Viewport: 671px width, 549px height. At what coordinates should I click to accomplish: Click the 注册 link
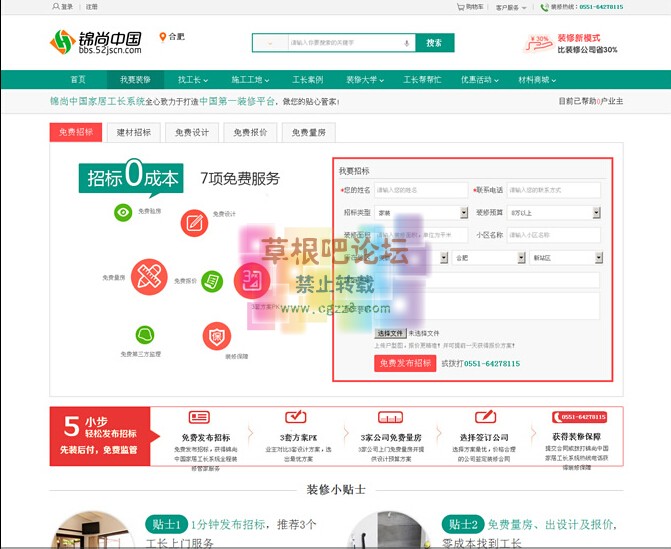[x=92, y=7]
